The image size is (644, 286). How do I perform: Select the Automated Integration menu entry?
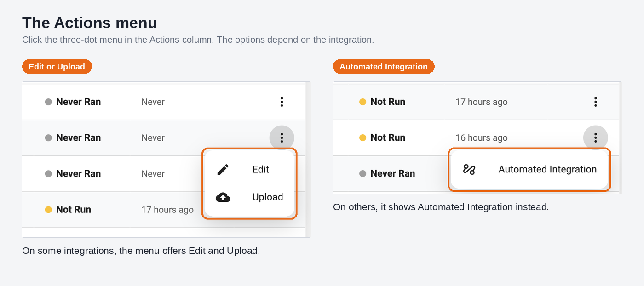(529, 169)
